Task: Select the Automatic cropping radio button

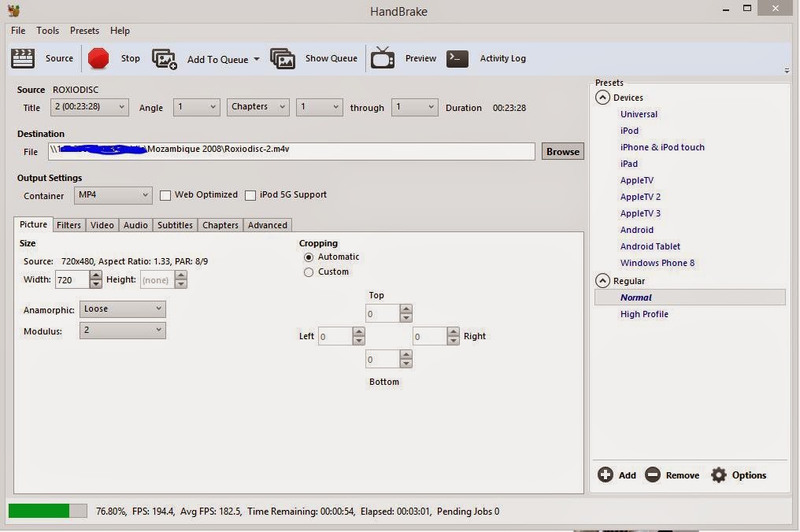Action: tap(309, 257)
